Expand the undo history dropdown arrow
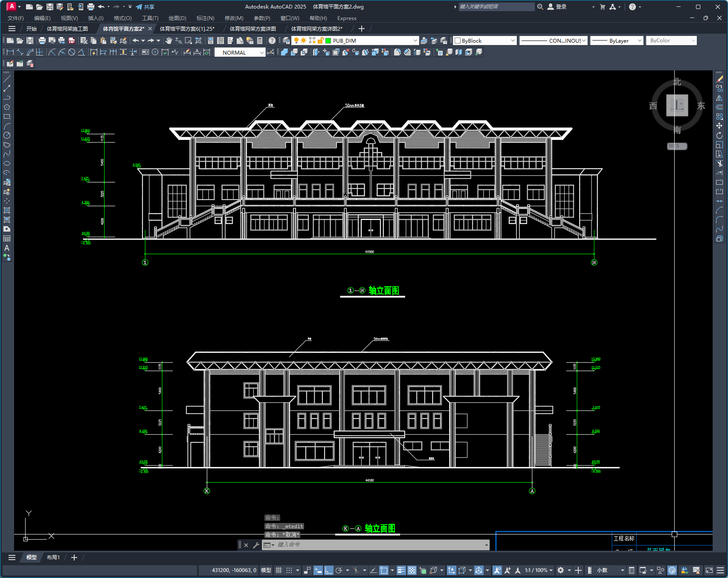728x578 pixels. pos(108,7)
